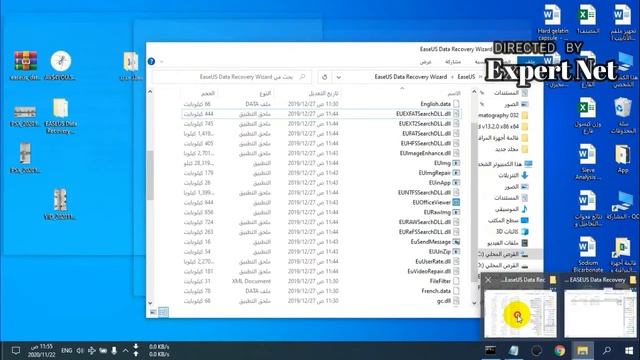
Task: Click the navigation pane scroll up arrow
Action: coord(474,92)
